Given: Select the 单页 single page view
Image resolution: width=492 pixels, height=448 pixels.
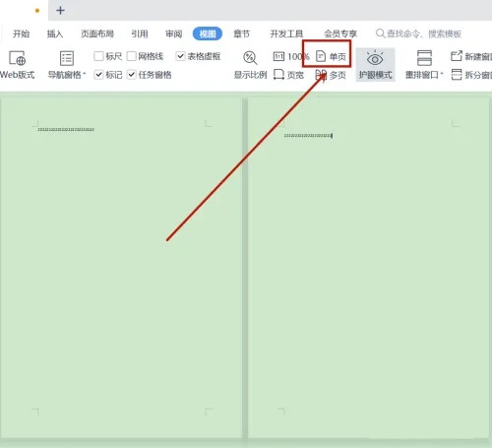Looking at the screenshot, I should [x=331, y=57].
